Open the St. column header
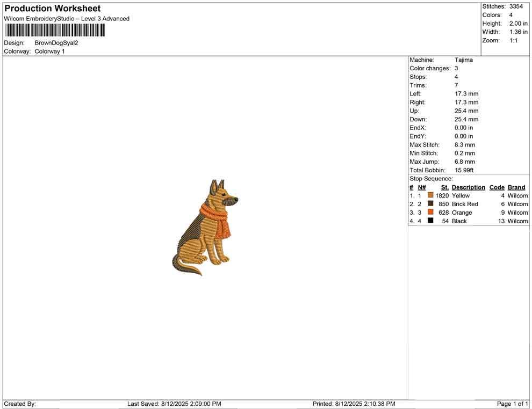The width and height of the screenshot is (532, 409). (444, 187)
